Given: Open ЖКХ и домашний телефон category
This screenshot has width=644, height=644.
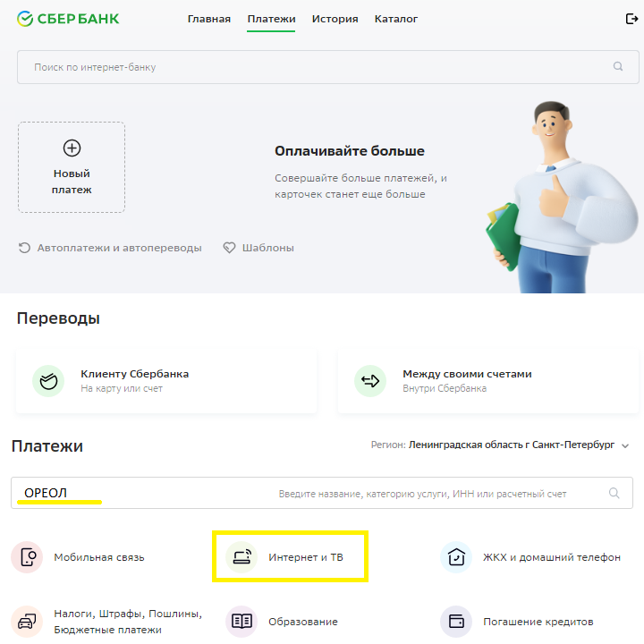Looking at the screenshot, I should (530, 557).
